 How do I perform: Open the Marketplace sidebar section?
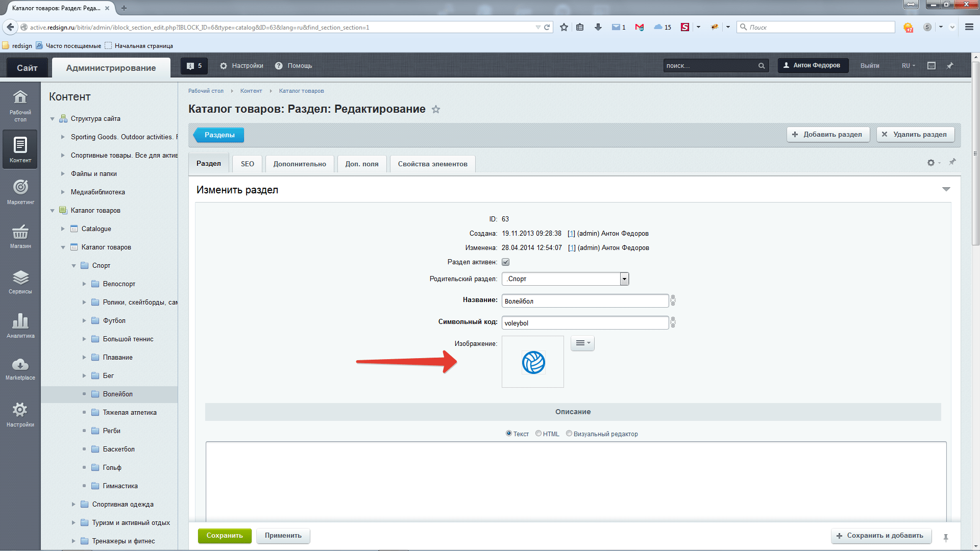[x=20, y=369]
